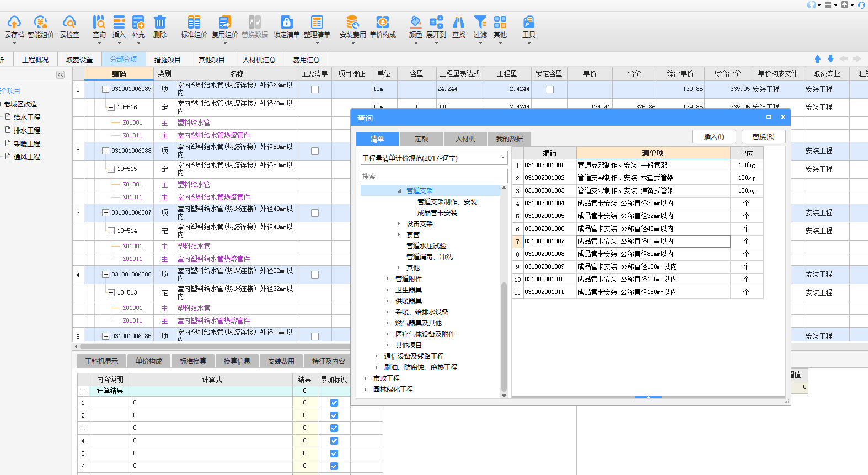Expand the 套管 tree node
This screenshot has height=475, width=868.
399,235
